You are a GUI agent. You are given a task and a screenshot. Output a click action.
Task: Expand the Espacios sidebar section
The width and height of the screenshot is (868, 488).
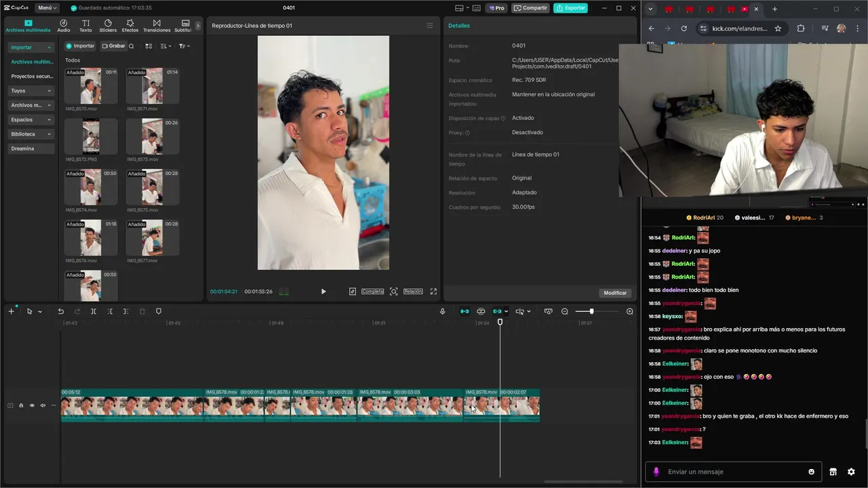pyautogui.click(x=31, y=119)
